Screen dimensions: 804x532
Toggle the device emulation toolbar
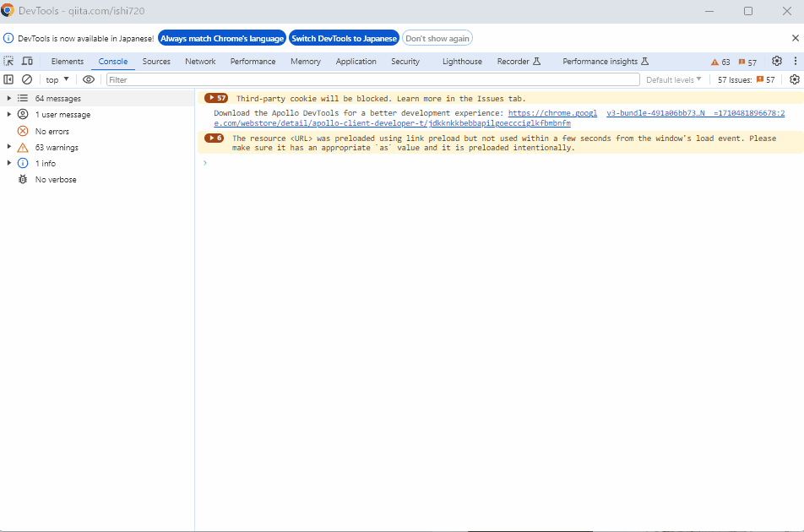(27, 61)
